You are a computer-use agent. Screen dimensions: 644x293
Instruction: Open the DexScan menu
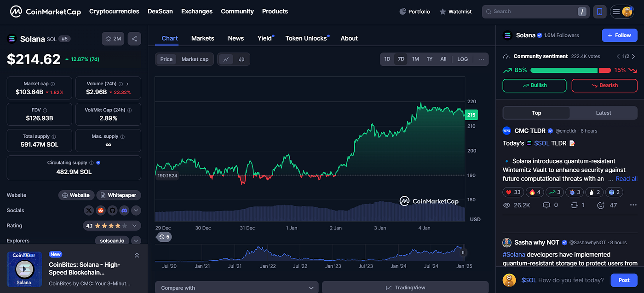click(160, 12)
